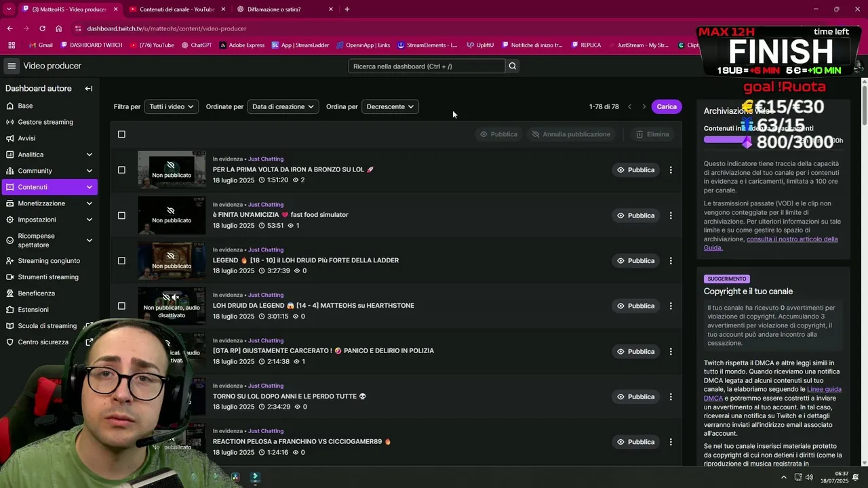
Task: Open Base in the sidebar
Action: [x=25, y=106]
